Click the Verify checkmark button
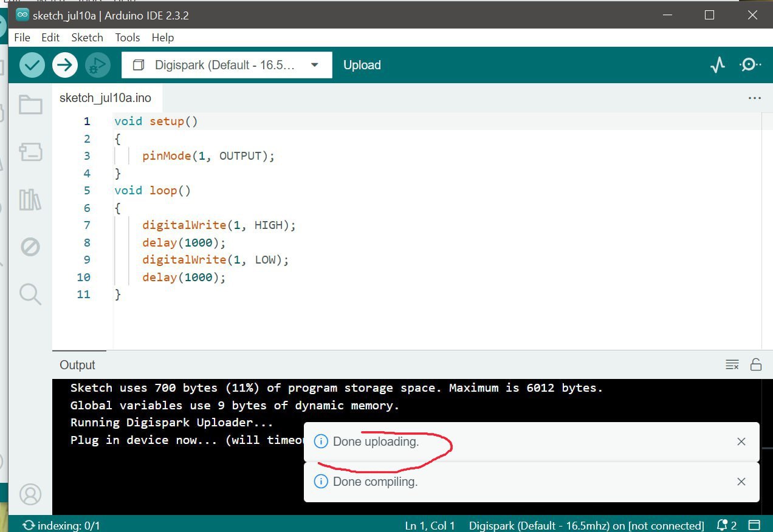Screen dimensions: 773x532 tap(32, 64)
